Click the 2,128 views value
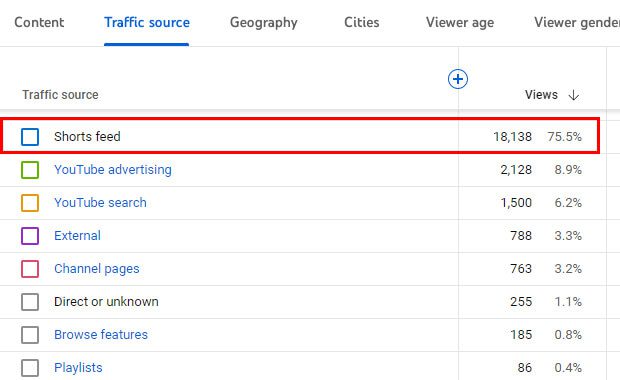 516,170
